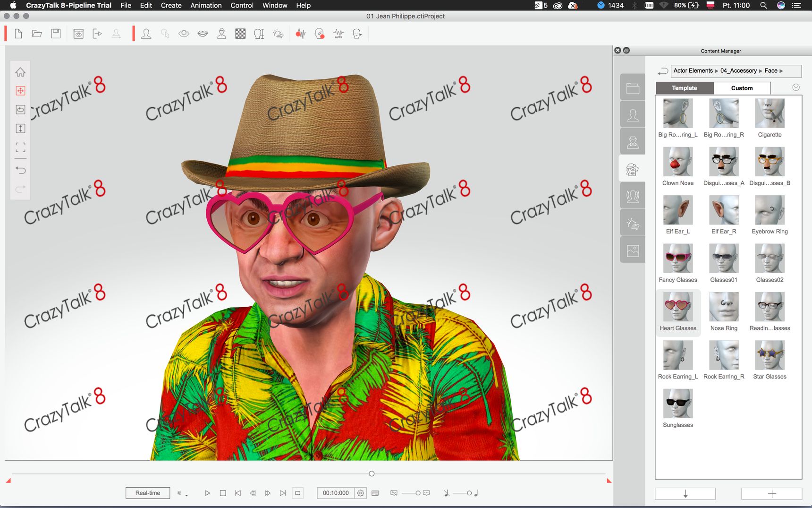Click the timeline playhead marker
Viewport: 812px width, 508px height.
point(372,474)
